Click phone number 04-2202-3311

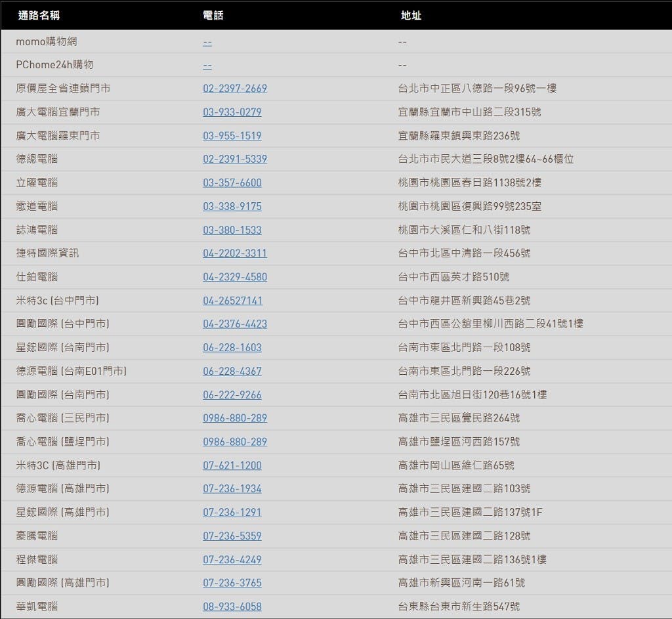click(235, 253)
